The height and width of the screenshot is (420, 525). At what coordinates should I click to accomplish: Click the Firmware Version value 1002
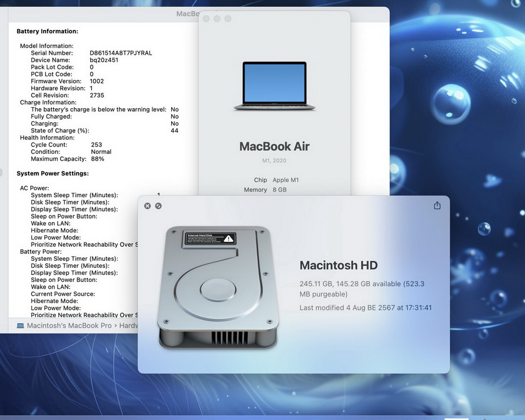[x=97, y=81]
